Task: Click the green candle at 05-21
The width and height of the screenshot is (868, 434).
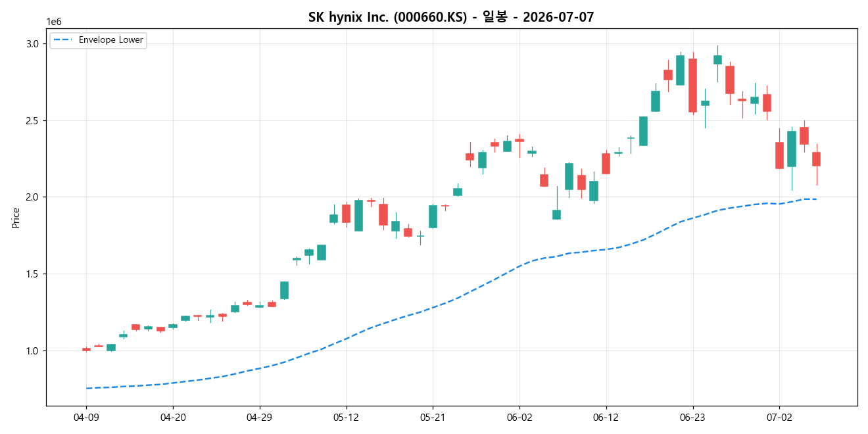Action: click(433, 216)
